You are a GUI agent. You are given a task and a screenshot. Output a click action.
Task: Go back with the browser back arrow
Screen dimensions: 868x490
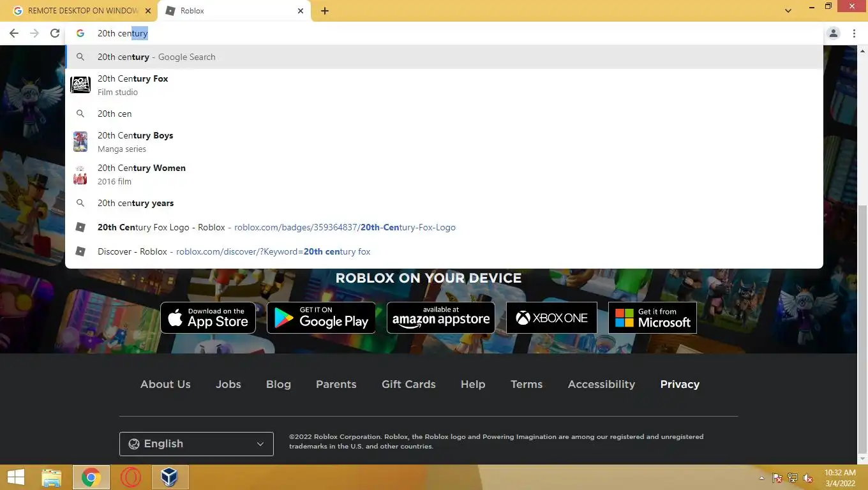click(x=14, y=33)
